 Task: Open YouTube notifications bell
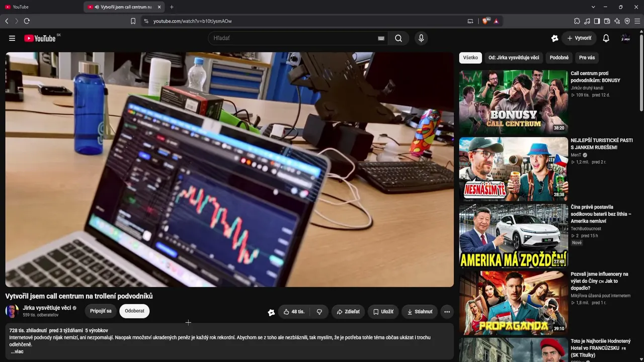[606, 38]
